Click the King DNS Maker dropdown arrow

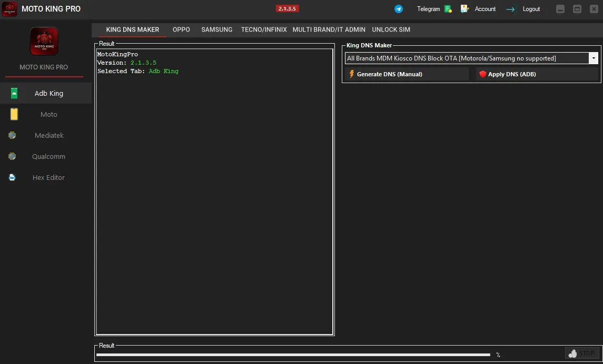point(594,58)
